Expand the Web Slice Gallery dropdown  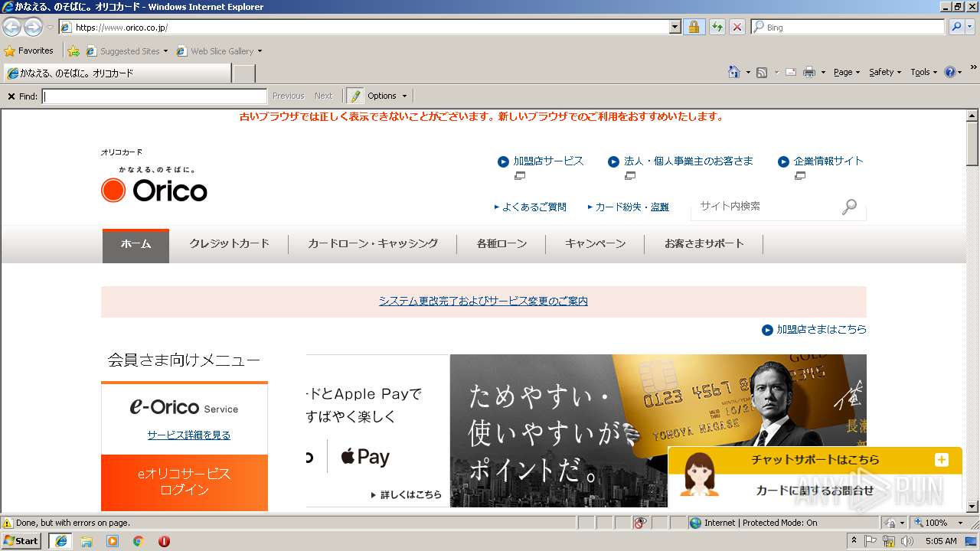[260, 51]
